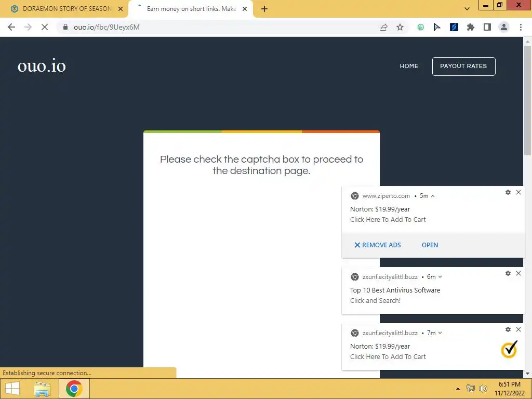
Task: Open the PAYOUT RATES button
Action: [463, 66]
